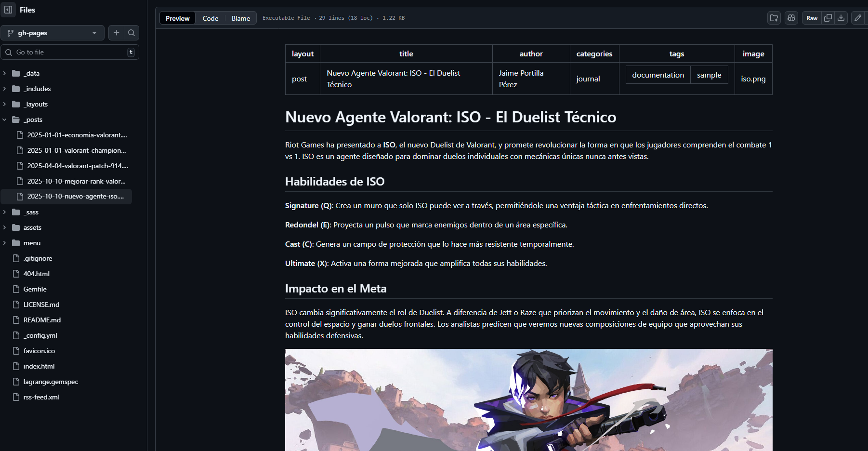868x451 pixels.
Task: Copy raw file contents
Action: pyautogui.click(x=828, y=18)
